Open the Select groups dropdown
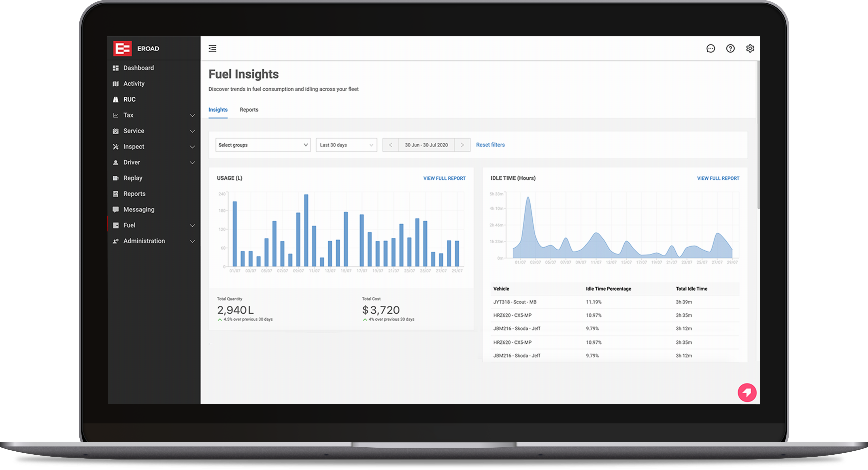The height and width of the screenshot is (470, 868). (x=263, y=145)
